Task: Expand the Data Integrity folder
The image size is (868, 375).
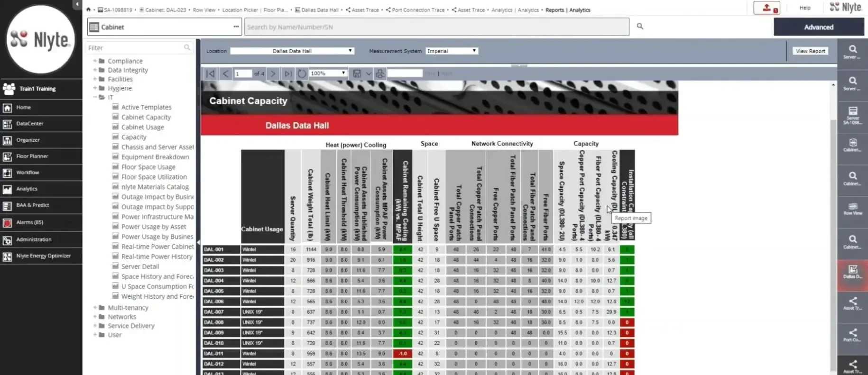Action: (95, 70)
